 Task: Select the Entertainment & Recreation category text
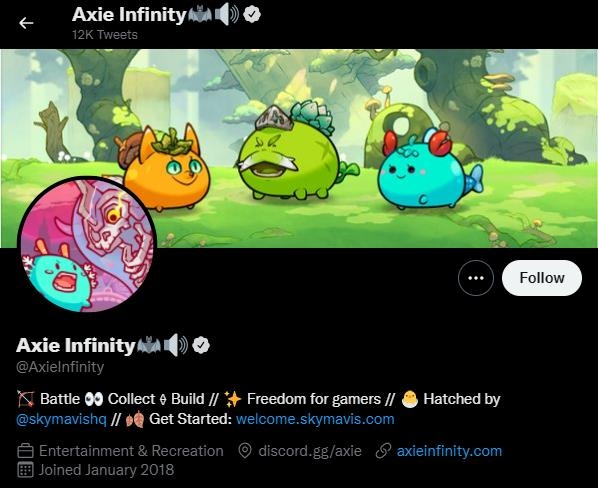click(131, 451)
